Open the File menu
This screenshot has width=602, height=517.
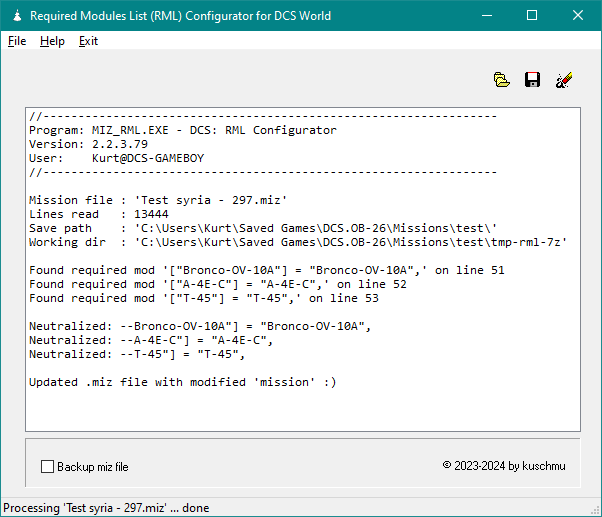pyautogui.click(x=16, y=41)
